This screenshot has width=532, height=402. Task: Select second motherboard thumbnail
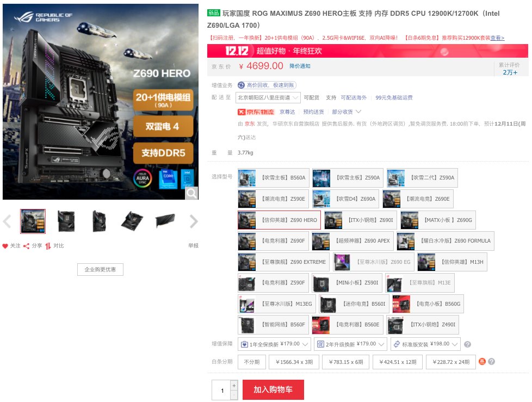pyautogui.click(x=66, y=221)
